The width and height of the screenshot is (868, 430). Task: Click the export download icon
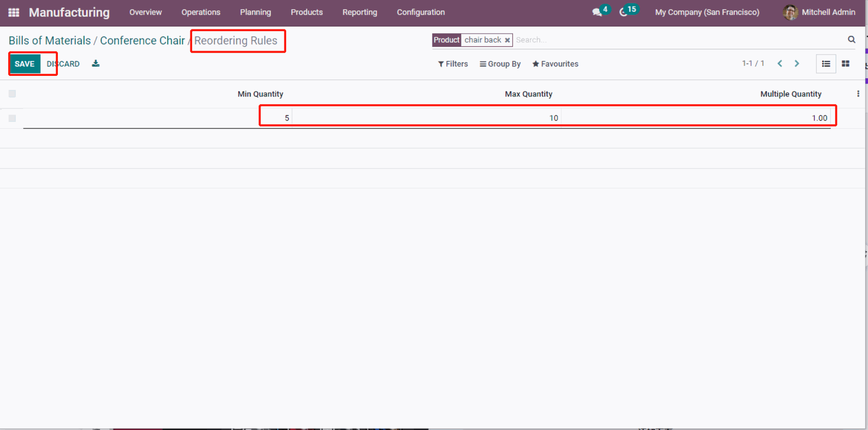tap(95, 64)
